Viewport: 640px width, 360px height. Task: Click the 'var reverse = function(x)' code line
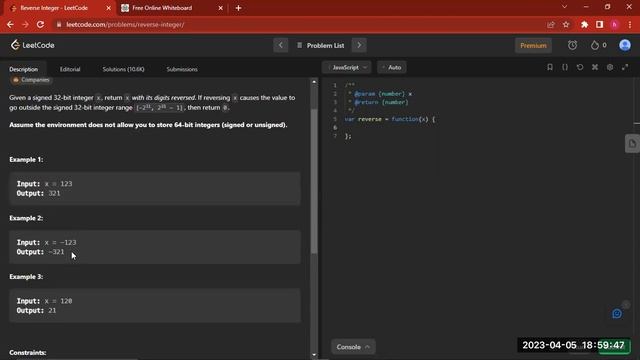coord(390,119)
